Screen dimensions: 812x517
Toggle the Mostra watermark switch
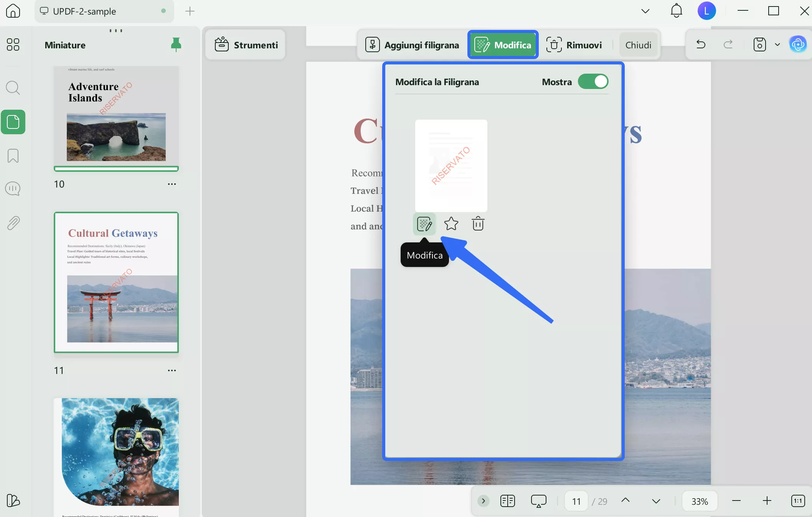[x=593, y=82]
